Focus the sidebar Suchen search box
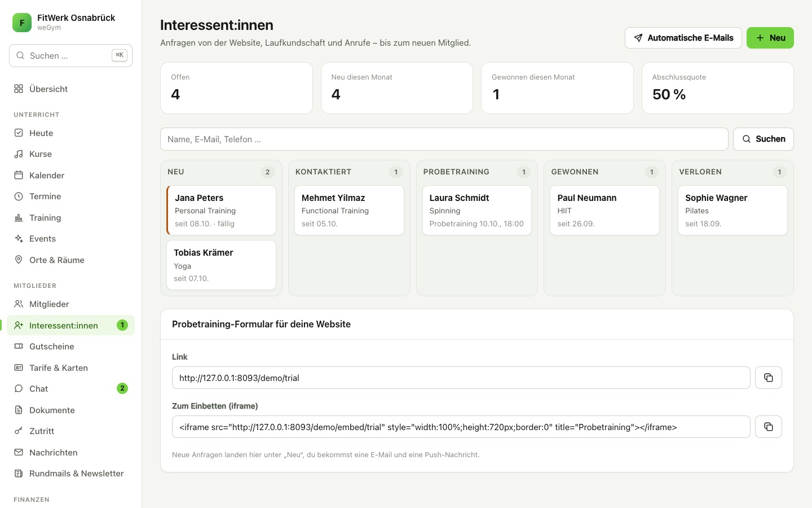812x508 pixels. pos(70,55)
